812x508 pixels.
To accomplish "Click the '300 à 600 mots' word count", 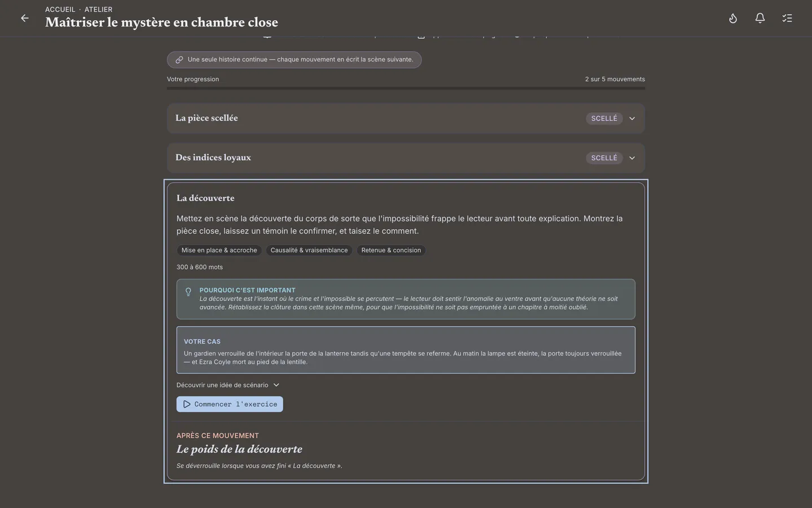I will [x=200, y=267].
